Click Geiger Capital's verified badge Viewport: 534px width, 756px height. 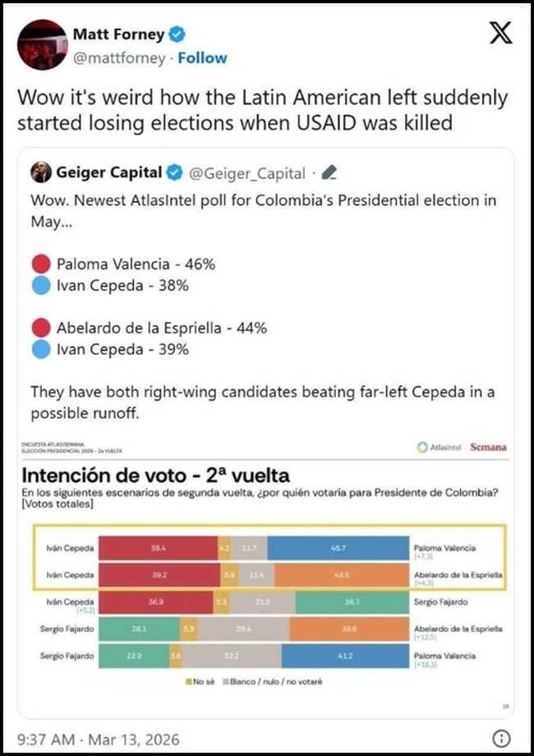[174, 173]
